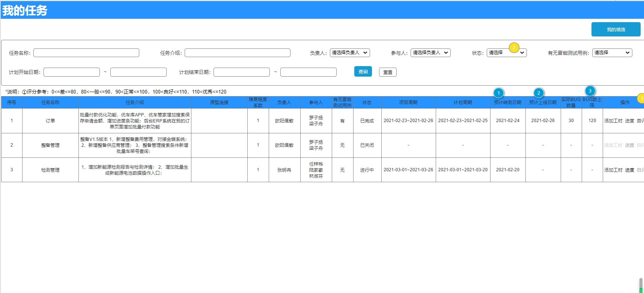Click the 预计上线日期 column header

(543, 102)
